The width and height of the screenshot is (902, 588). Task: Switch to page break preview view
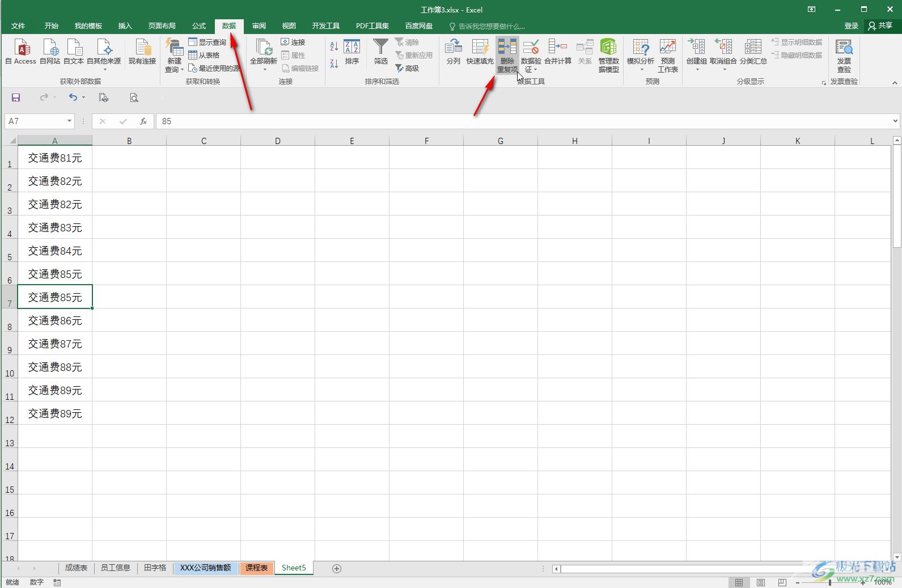tap(782, 582)
